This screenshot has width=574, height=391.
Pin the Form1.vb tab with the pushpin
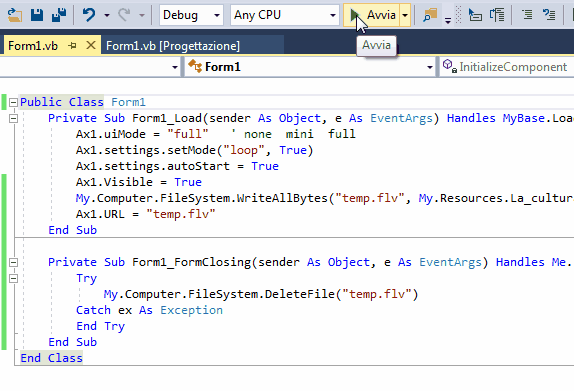[x=72, y=46]
